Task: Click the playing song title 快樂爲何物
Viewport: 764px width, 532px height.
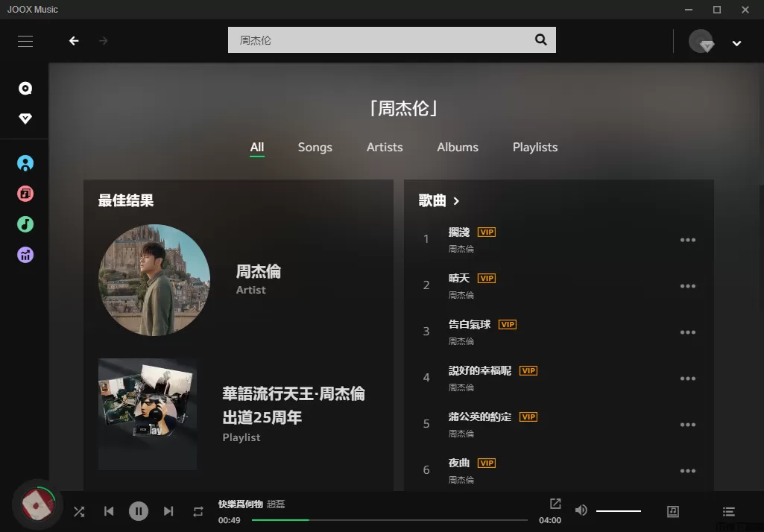Action: [x=241, y=504]
